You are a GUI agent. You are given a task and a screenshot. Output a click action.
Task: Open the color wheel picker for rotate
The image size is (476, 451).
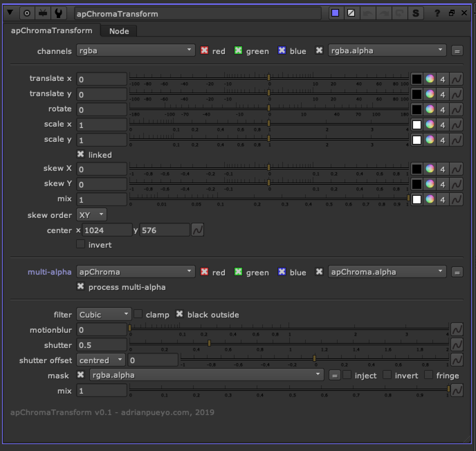pos(430,109)
